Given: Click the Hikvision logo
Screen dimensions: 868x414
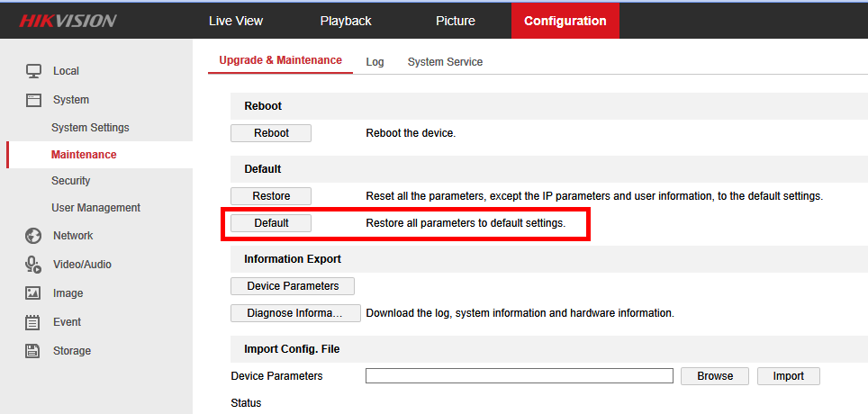Looking at the screenshot, I should (x=68, y=21).
